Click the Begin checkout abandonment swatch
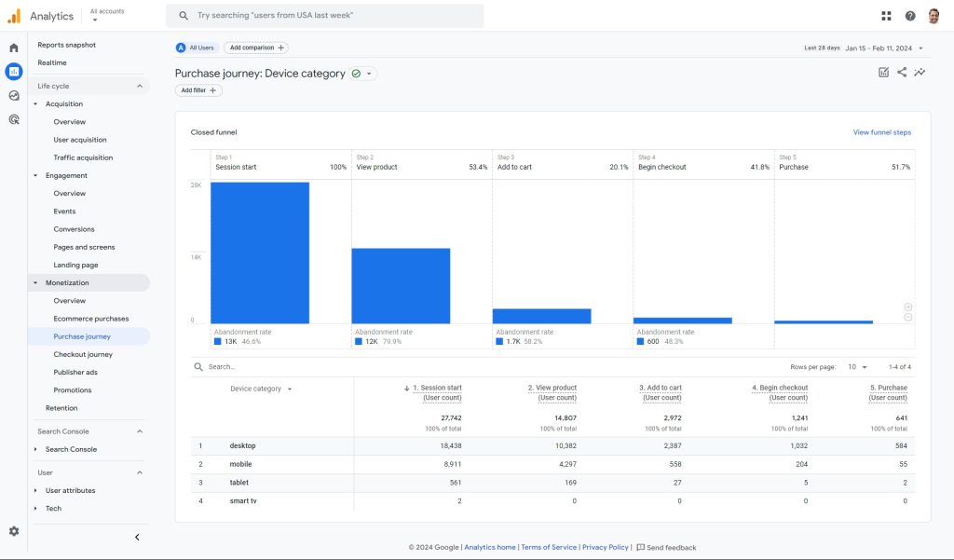 tap(640, 341)
